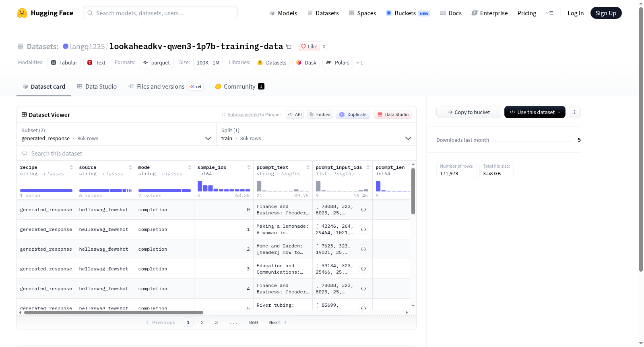Click the Sign Up button

pos(606,13)
